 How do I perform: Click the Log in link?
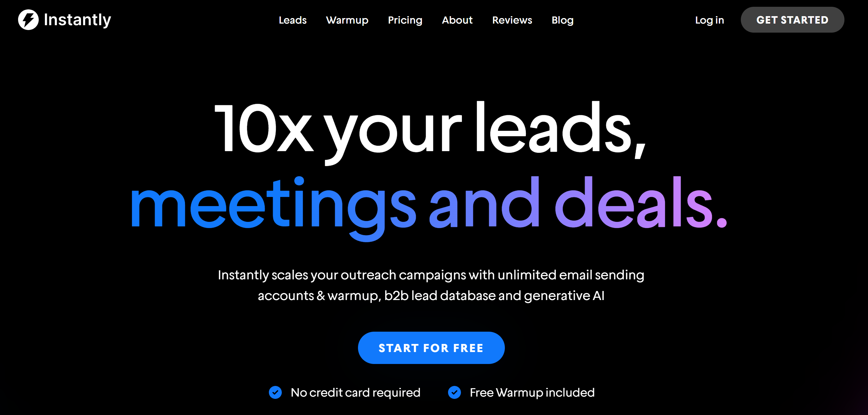[x=709, y=20]
